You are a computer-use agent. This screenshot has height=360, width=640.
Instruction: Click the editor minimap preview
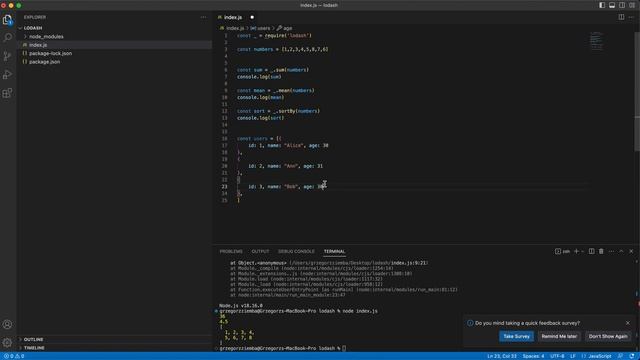[x=596, y=41]
